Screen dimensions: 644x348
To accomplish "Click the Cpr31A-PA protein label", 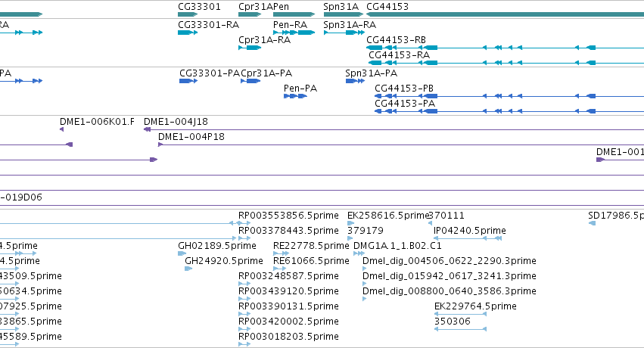I will [266, 73].
